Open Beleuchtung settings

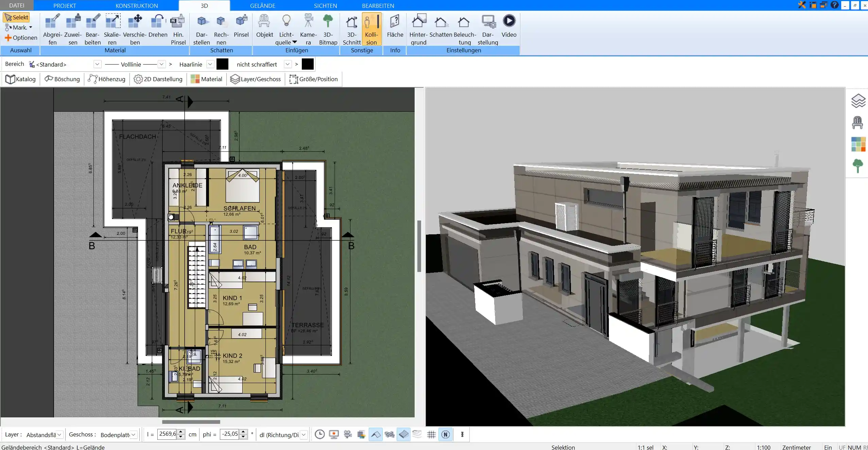465,29
